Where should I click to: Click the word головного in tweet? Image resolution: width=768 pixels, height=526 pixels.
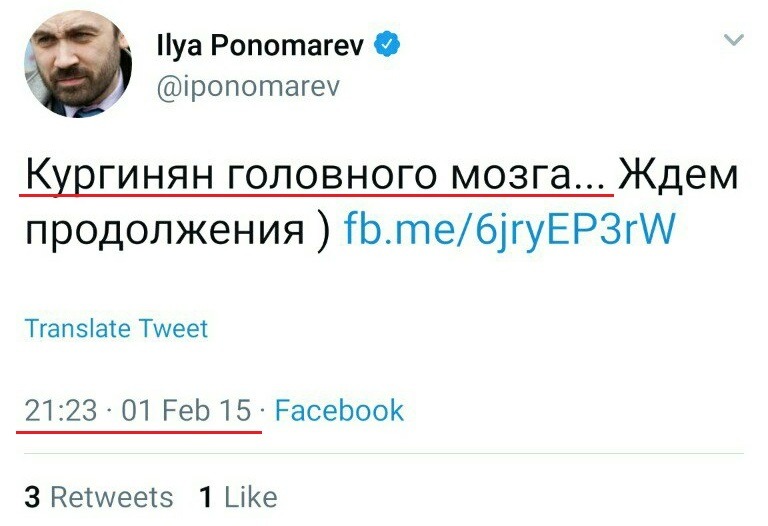point(328,178)
